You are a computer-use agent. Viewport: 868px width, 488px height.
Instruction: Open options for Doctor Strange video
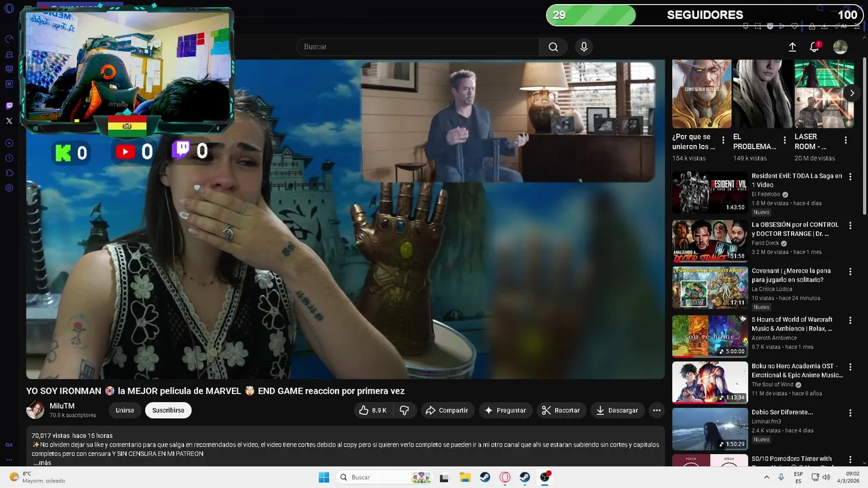click(850, 226)
